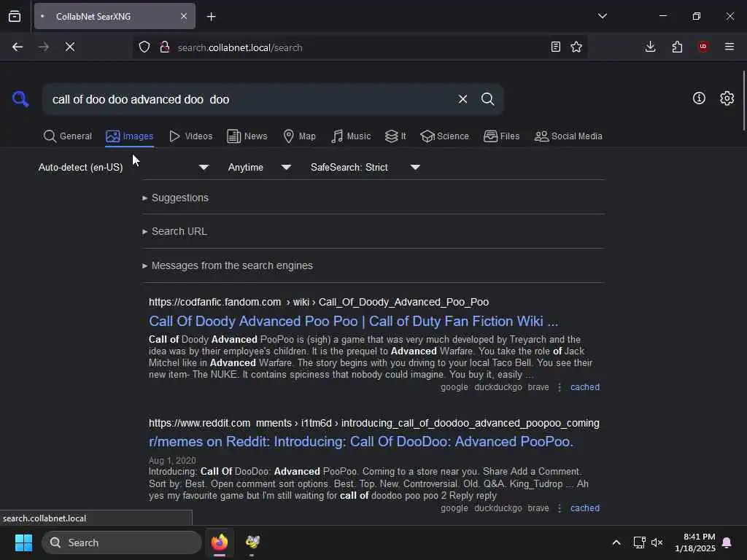Open more options dots for fandom result
747x560 pixels.
[560, 387]
